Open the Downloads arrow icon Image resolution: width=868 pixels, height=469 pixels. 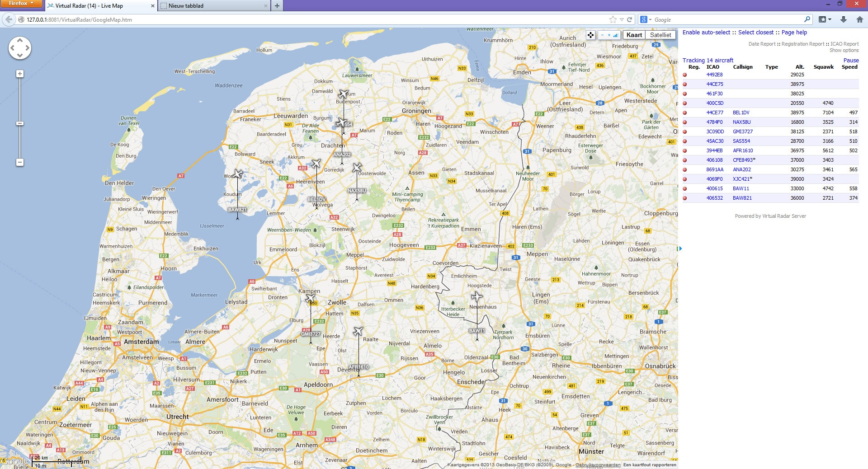(844, 19)
